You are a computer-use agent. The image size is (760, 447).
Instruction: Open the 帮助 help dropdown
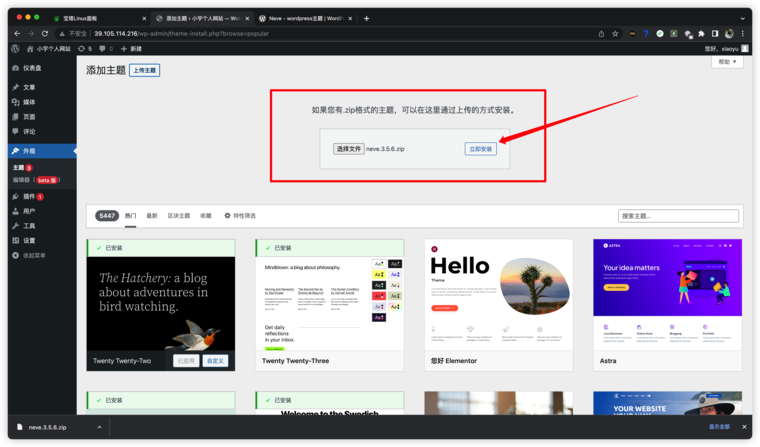pos(727,62)
